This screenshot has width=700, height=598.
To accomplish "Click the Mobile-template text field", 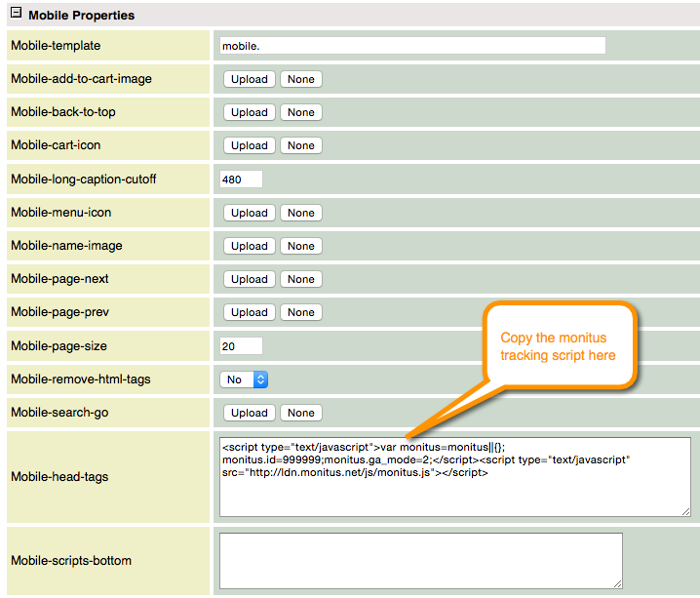I will (x=412, y=46).
